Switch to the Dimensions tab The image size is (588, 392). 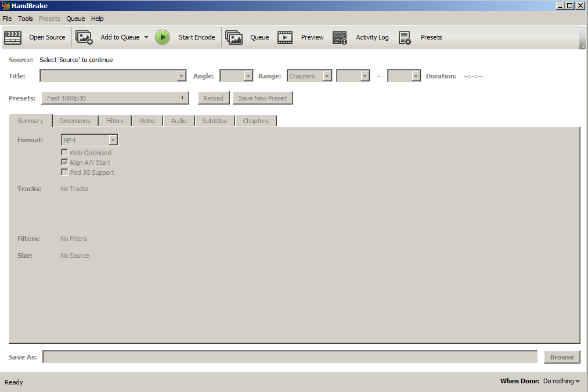pos(75,121)
